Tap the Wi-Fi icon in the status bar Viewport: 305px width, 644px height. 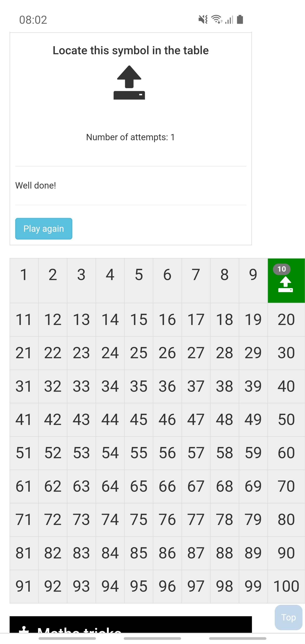pos(217,19)
